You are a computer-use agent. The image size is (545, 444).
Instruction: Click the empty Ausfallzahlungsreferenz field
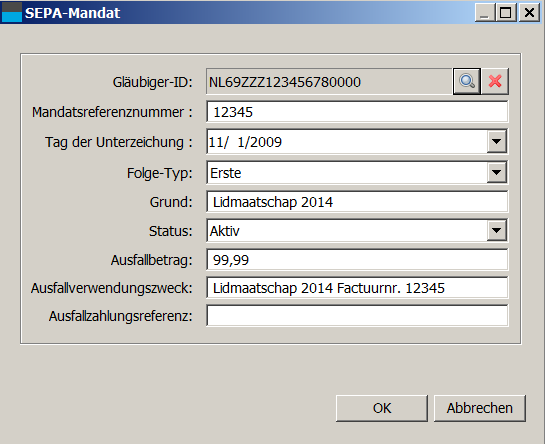tap(357, 316)
